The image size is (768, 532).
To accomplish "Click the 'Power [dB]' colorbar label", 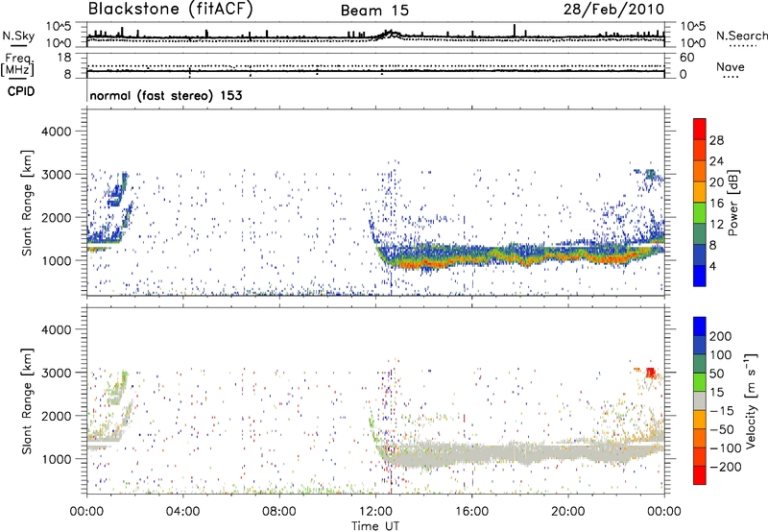I will pos(732,203).
